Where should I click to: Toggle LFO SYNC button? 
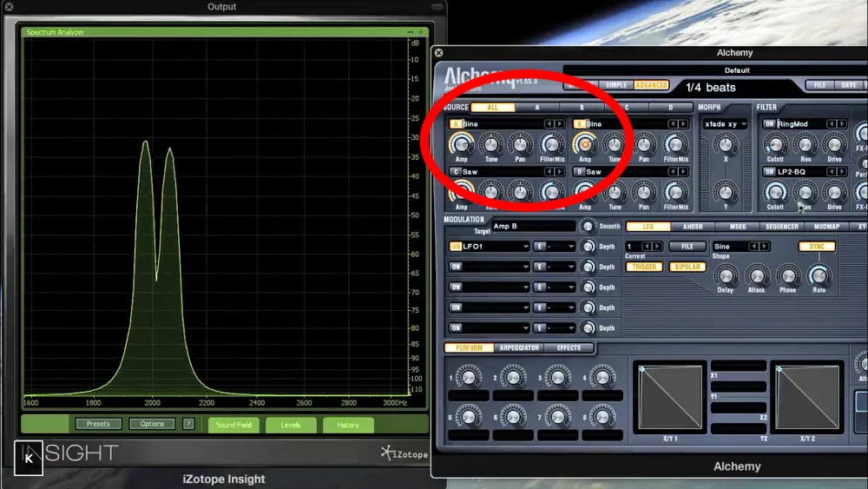817,247
